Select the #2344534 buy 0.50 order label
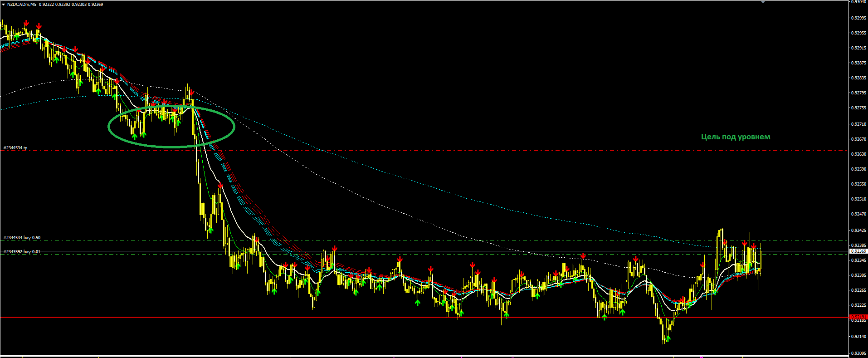Viewport: 868px width, 358px height. (22, 238)
